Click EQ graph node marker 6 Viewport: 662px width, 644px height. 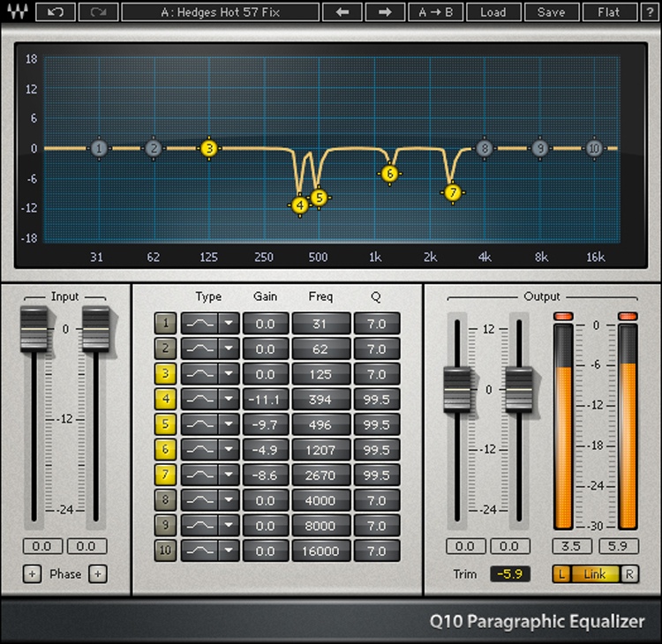390,174
